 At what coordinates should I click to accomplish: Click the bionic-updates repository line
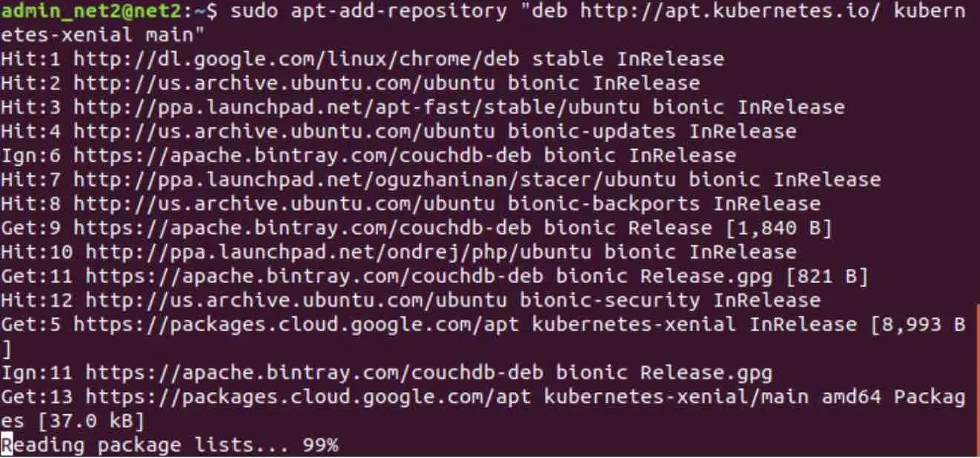click(x=399, y=131)
